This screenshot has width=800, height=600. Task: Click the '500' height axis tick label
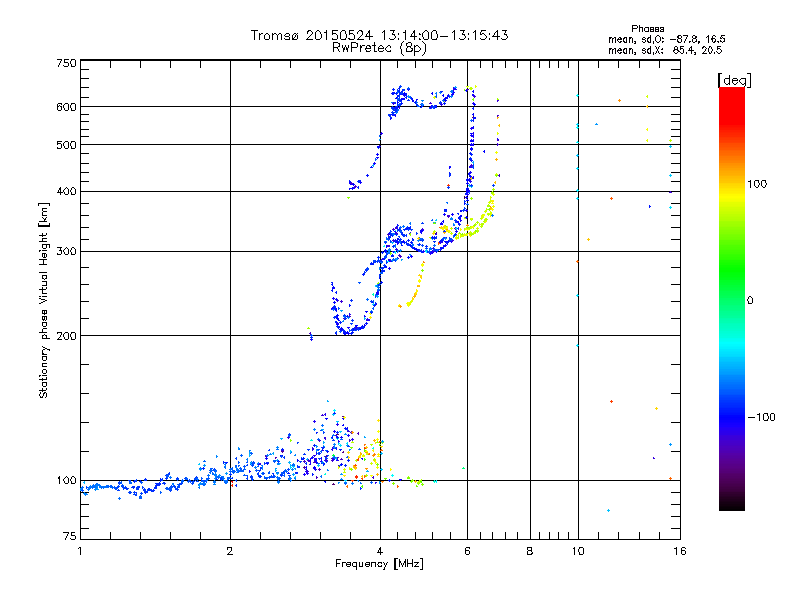[x=66, y=145]
